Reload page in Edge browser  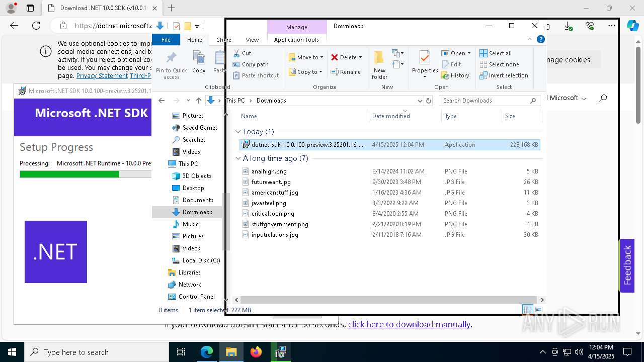[x=36, y=26]
